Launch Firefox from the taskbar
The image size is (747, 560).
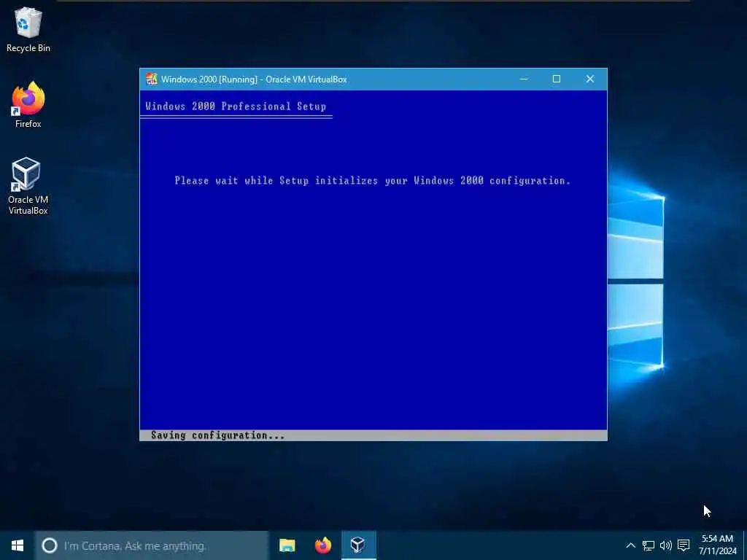click(323, 545)
